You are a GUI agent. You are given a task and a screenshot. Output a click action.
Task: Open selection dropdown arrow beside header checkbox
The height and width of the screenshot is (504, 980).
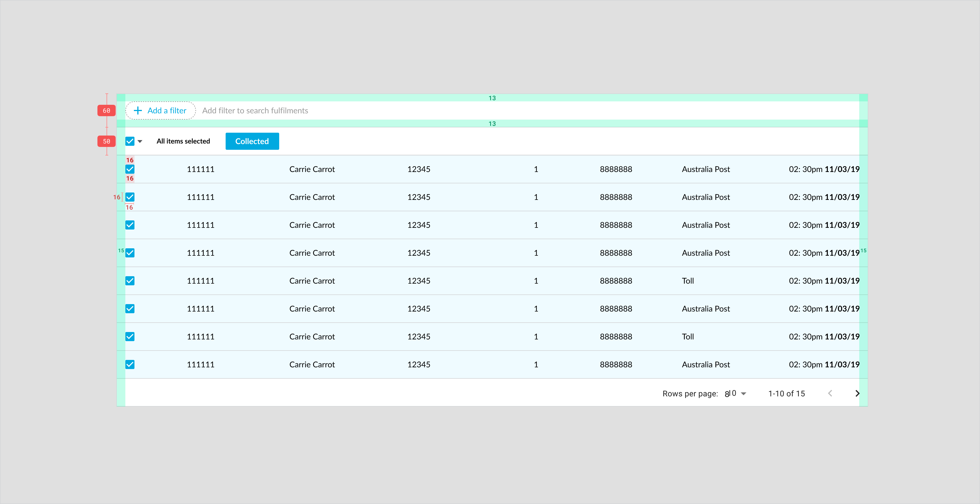(140, 142)
